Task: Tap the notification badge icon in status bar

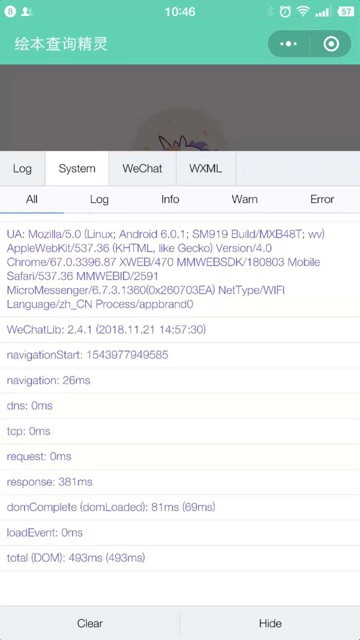Action: tap(10, 11)
